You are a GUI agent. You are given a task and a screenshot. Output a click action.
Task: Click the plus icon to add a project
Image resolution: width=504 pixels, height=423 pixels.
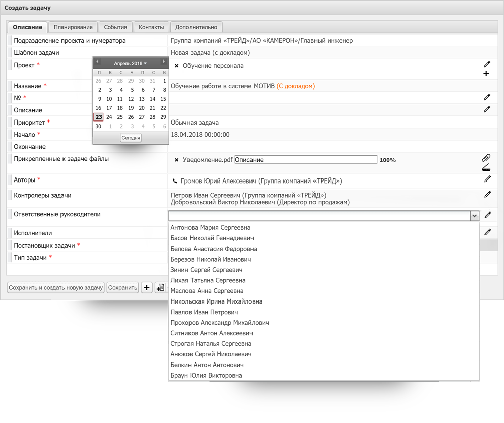click(486, 74)
